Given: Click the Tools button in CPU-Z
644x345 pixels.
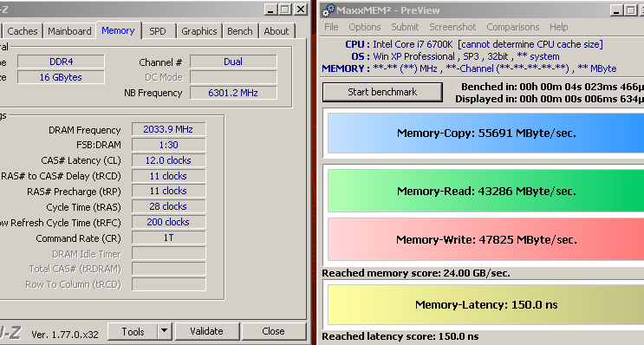Looking at the screenshot, I should pos(133,331).
